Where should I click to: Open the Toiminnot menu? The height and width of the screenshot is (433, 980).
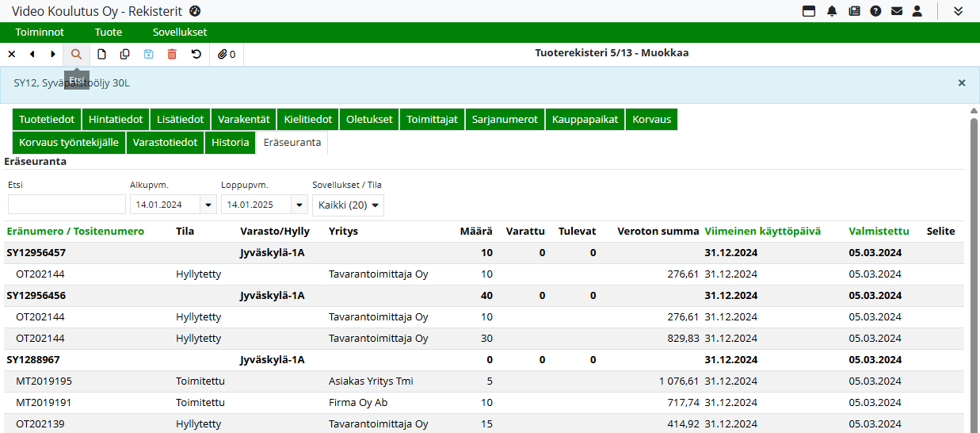pyautogui.click(x=40, y=33)
